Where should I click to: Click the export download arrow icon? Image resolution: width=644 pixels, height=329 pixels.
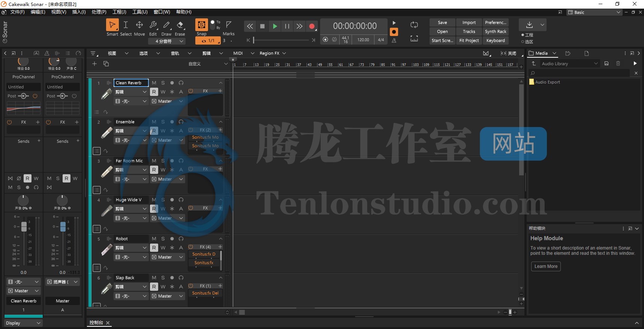[x=529, y=25]
